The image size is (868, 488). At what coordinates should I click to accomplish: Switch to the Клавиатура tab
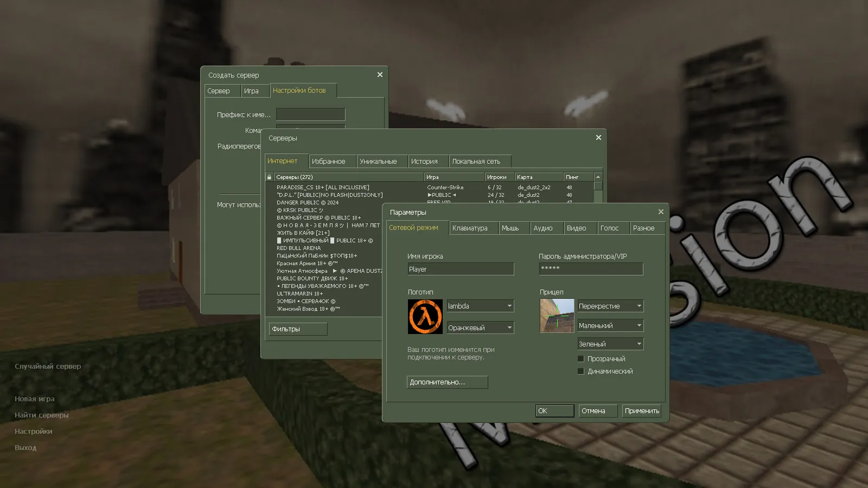pos(470,228)
